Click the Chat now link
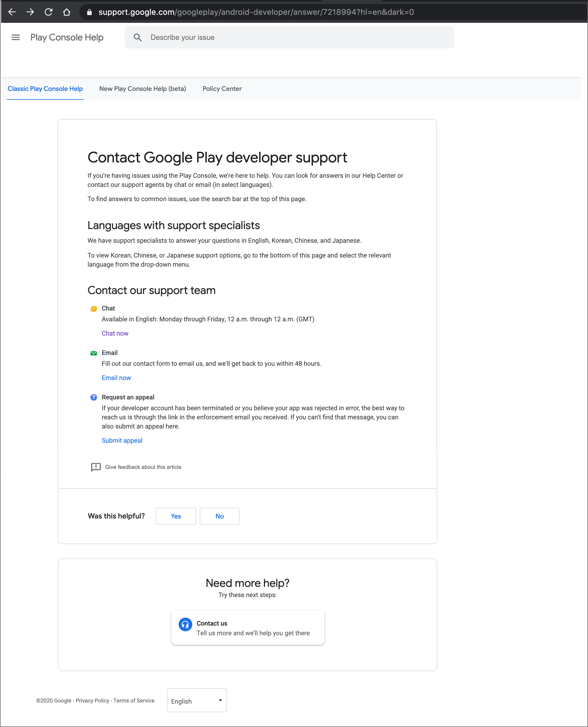 pos(115,333)
